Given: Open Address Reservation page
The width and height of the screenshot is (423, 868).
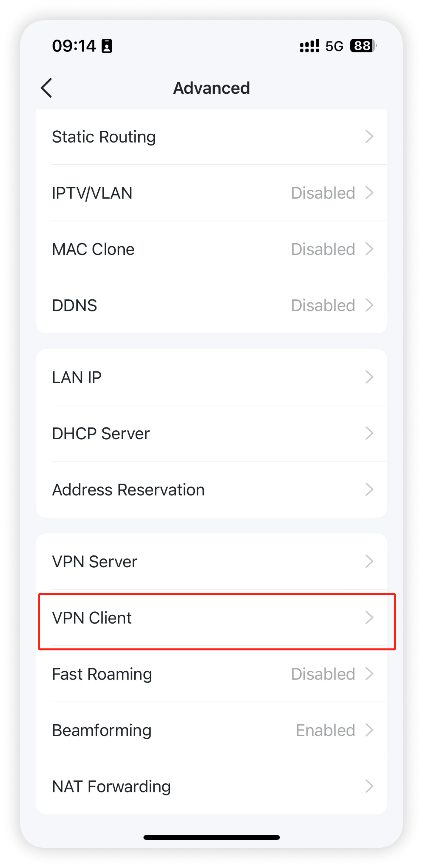Looking at the screenshot, I should click(x=211, y=490).
